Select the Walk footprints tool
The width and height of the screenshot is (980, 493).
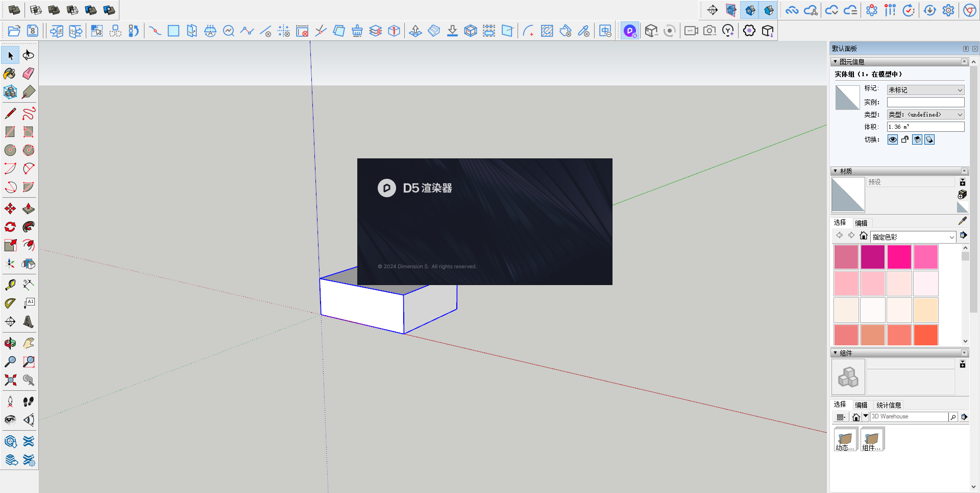tap(29, 402)
